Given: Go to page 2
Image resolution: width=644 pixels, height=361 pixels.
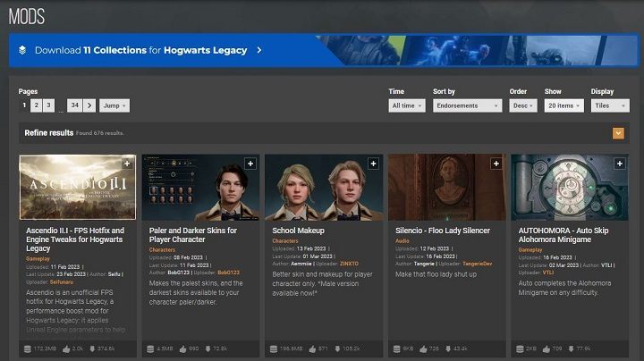Looking at the screenshot, I should tap(36, 105).
